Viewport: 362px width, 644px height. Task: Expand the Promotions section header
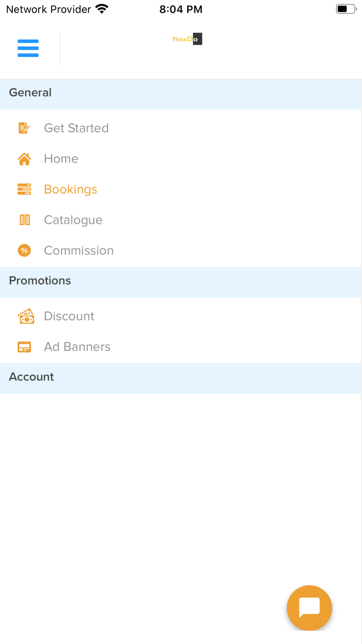pos(40,281)
